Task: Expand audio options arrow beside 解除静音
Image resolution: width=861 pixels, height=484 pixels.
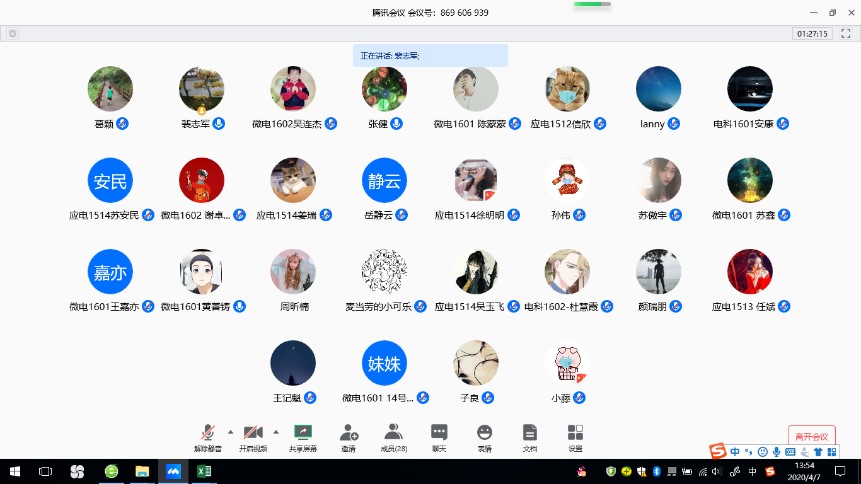Action: click(x=230, y=432)
